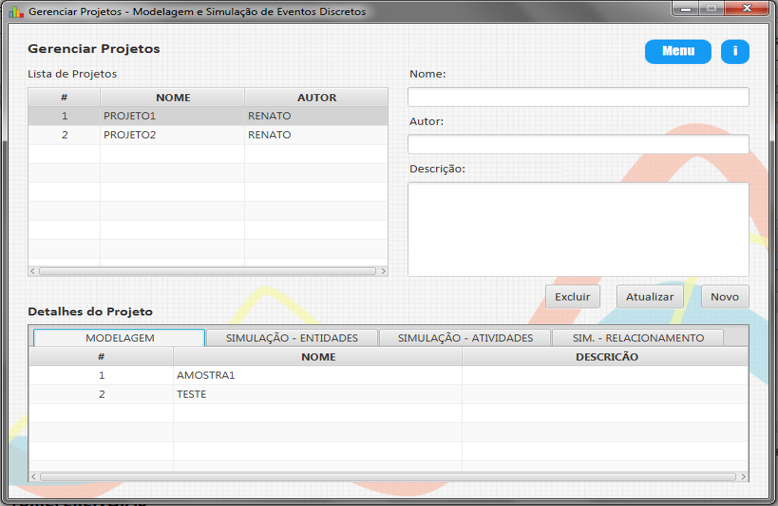
Task: Go to SIM. - RELACIONAMENTO tab
Action: [638, 338]
